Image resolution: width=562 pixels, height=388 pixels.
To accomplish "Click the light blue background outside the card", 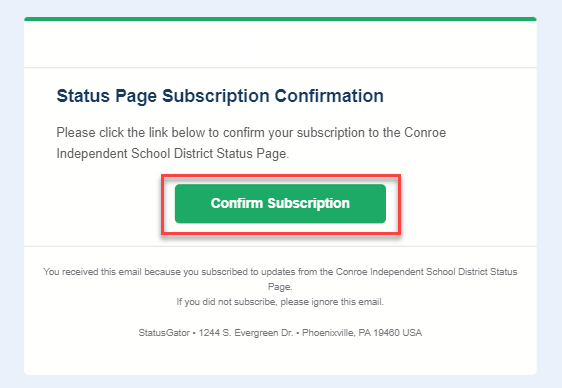I will 11,193.
